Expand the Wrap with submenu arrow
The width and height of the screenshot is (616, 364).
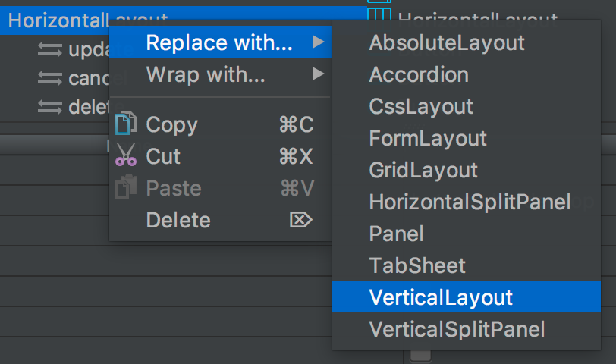click(318, 74)
